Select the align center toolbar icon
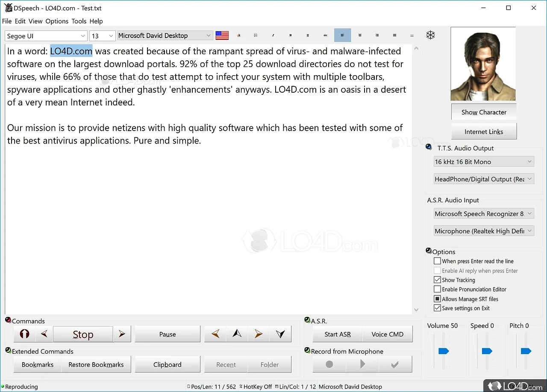Screen dimensions: 547x392 (x=360, y=35)
